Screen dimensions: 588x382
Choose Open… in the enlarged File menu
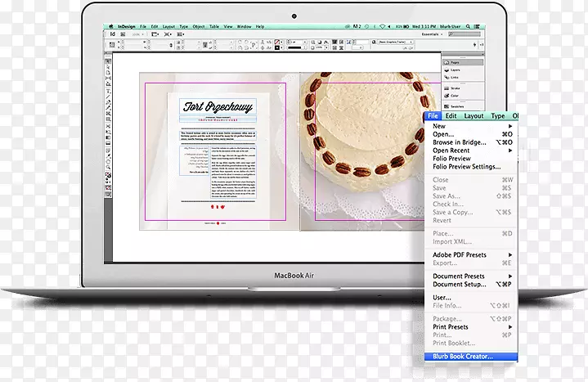pos(471,134)
